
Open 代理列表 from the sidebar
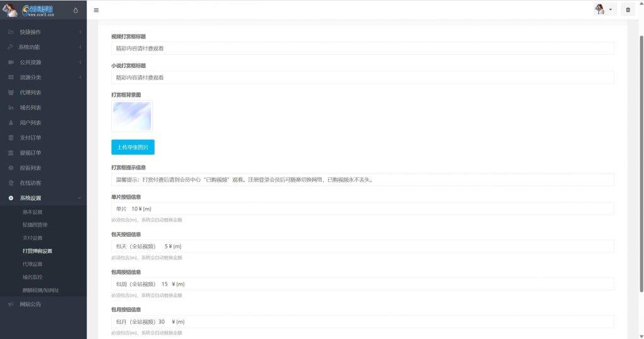[30, 92]
